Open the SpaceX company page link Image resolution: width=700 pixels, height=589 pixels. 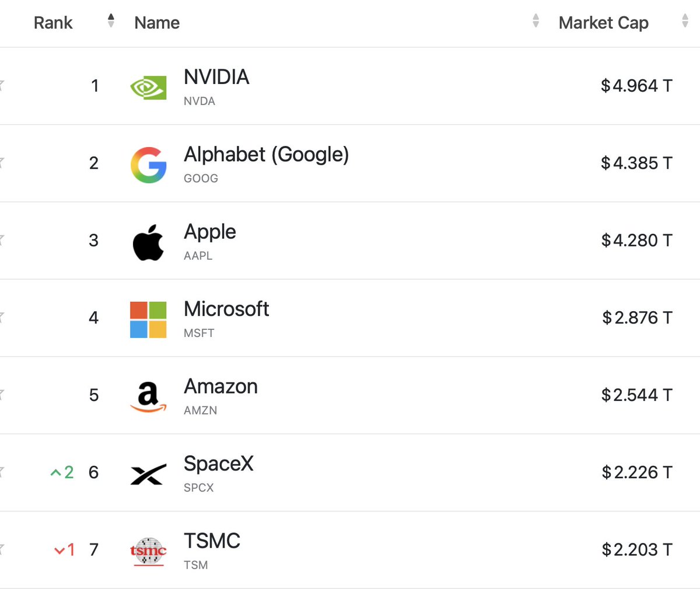tap(219, 463)
